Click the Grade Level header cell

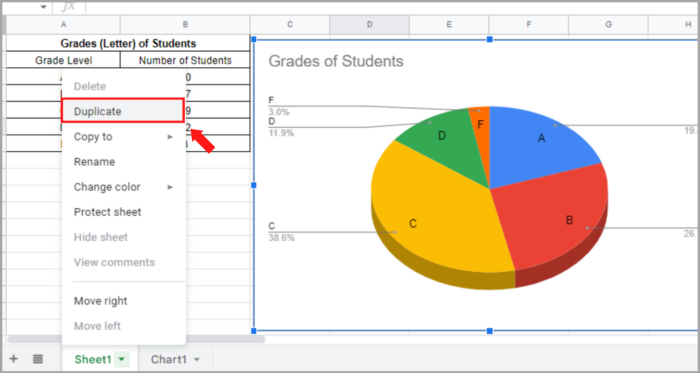[63, 60]
